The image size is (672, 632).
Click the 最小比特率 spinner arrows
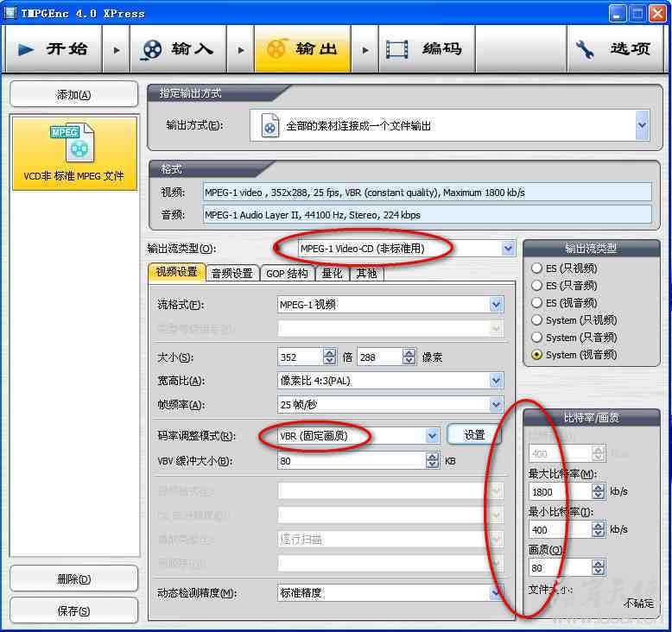[x=599, y=529]
